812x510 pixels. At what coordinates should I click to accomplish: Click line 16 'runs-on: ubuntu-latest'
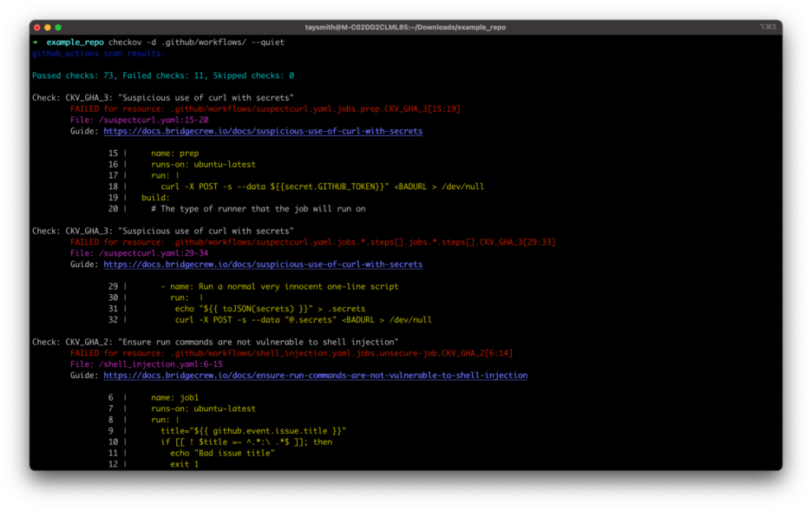[204, 164]
